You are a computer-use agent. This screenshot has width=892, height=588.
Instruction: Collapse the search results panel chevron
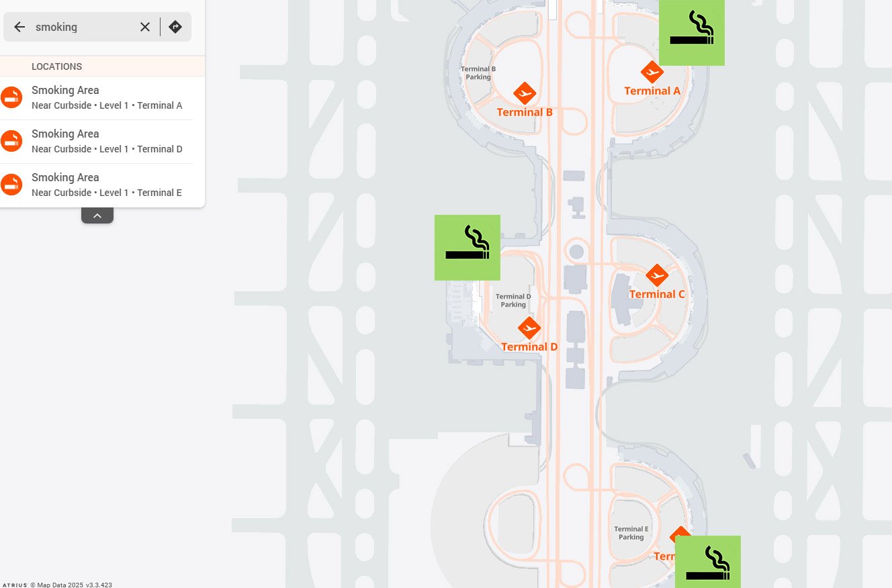click(x=97, y=215)
